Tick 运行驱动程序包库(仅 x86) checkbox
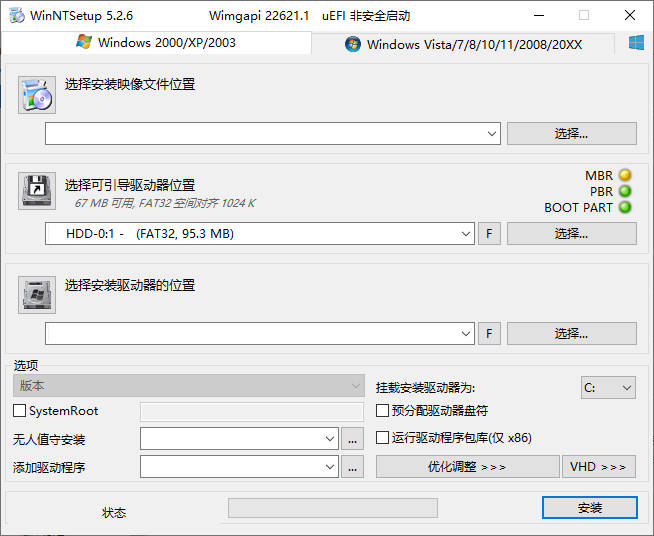654x536 pixels. (382, 438)
